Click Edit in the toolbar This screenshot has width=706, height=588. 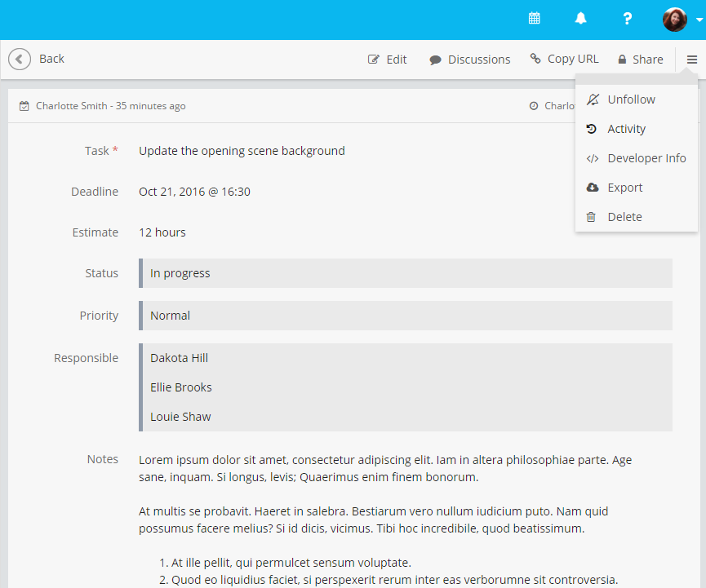pos(388,60)
